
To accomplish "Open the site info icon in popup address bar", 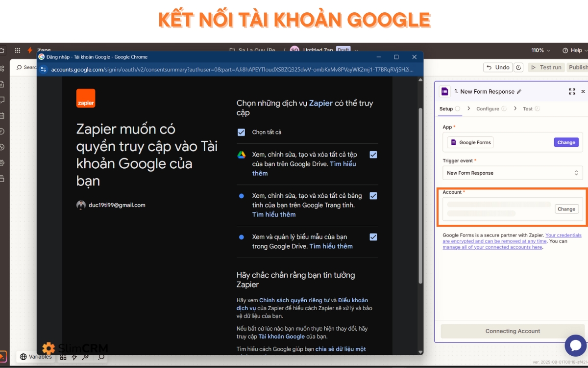I will (x=43, y=70).
